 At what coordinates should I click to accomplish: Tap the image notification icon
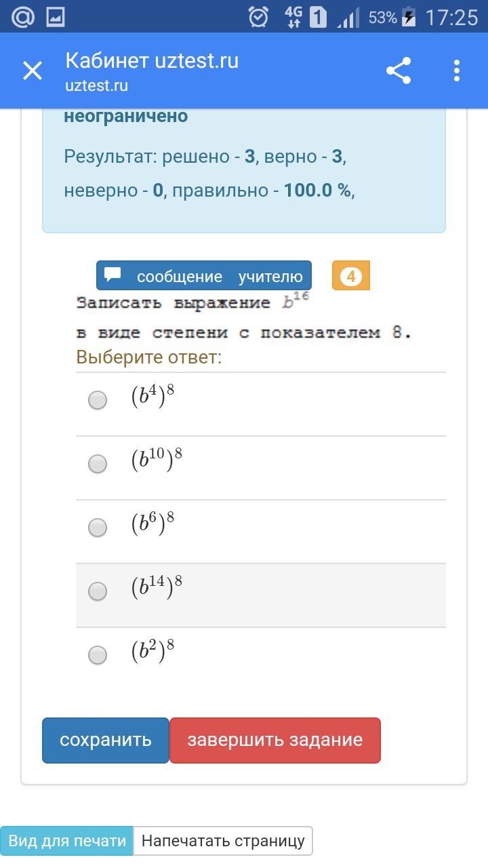click(x=56, y=17)
